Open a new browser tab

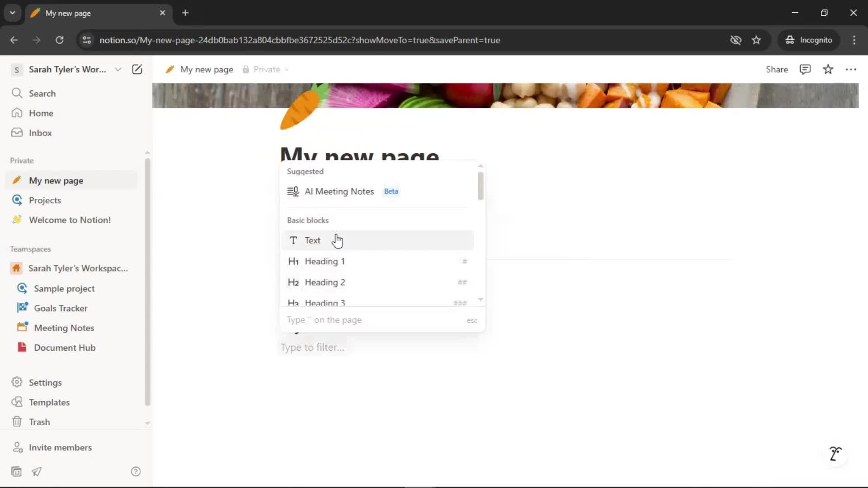coord(185,13)
